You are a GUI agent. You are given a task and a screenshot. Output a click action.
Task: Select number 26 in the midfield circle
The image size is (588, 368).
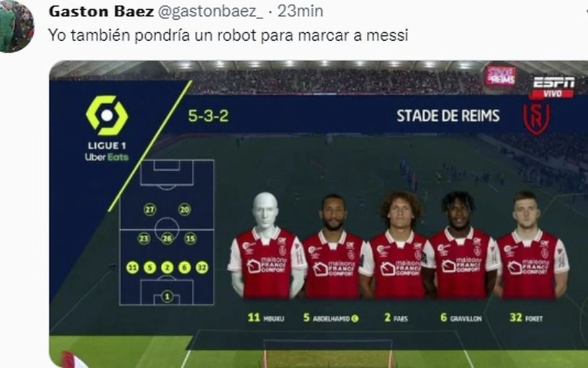[167, 238]
